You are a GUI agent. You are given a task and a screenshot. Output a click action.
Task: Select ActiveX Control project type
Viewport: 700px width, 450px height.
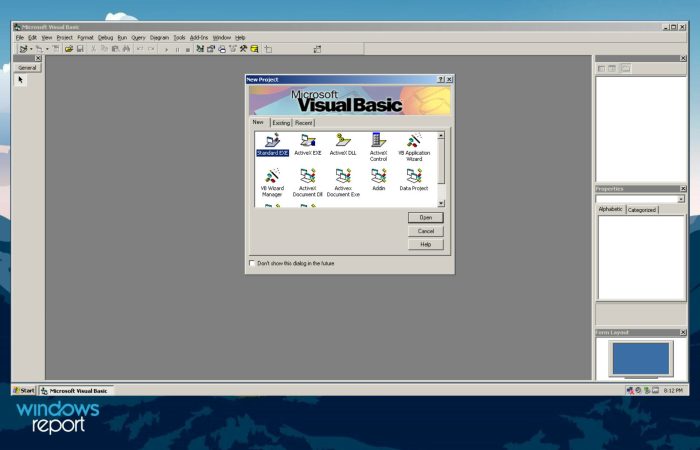point(378,147)
